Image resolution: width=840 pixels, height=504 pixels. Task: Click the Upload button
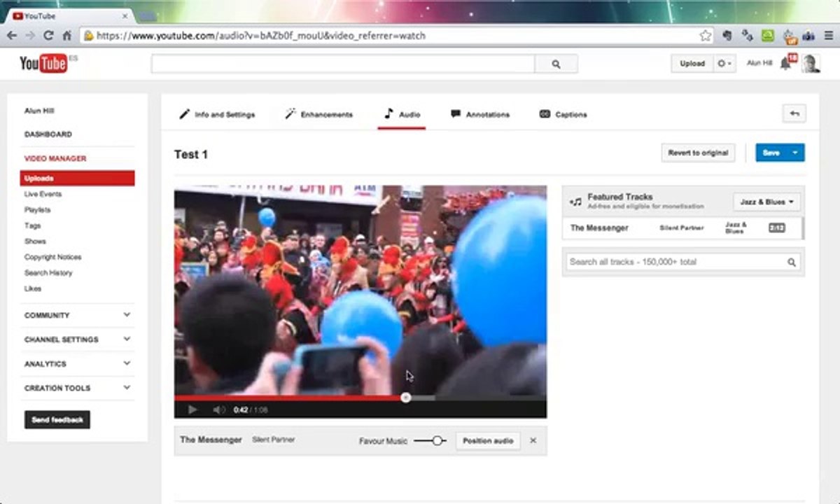(692, 63)
